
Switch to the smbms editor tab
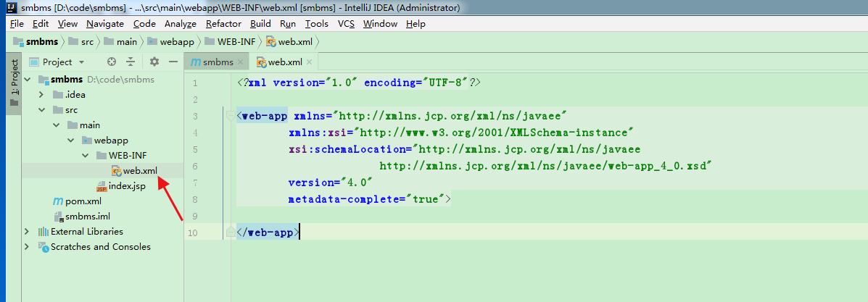217,62
